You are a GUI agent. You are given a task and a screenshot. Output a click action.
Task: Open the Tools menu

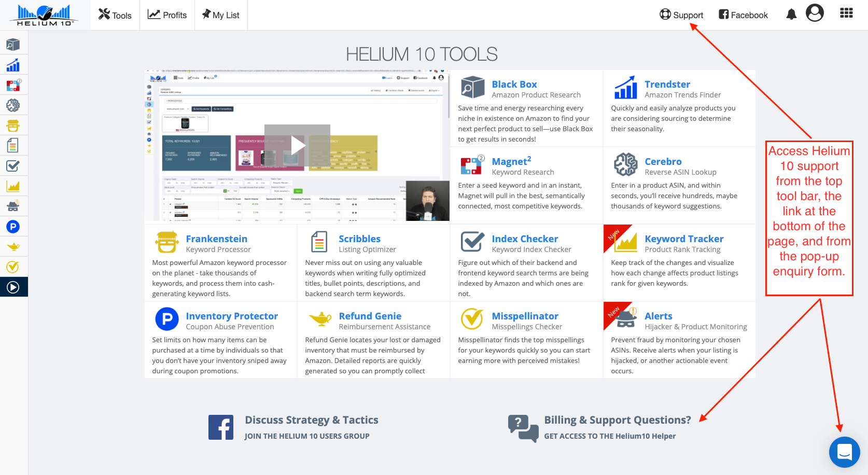click(x=115, y=15)
